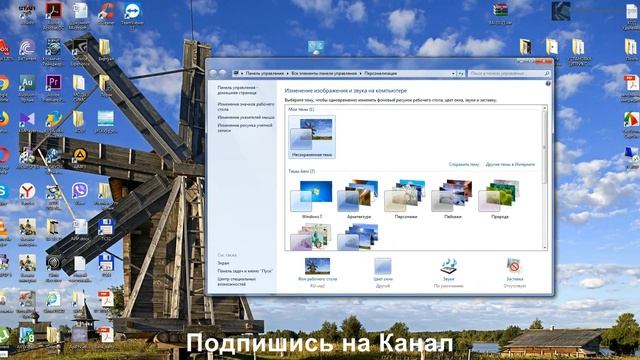Click 'Изменение изображения и звука на компьютере' heading
Image resolution: width=640 pixels, height=360 pixels.
tap(346, 91)
